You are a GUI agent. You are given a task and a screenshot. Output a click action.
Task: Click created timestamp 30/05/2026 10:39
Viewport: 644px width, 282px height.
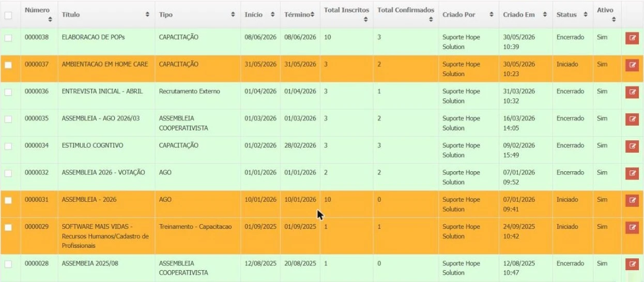519,42
